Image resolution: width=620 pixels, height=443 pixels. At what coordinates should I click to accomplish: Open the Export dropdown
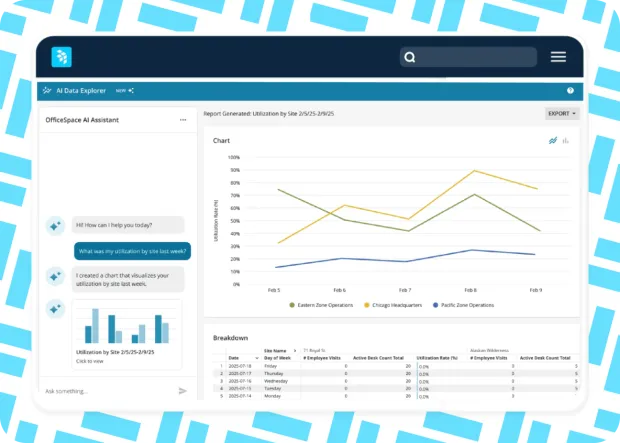[x=562, y=114]
